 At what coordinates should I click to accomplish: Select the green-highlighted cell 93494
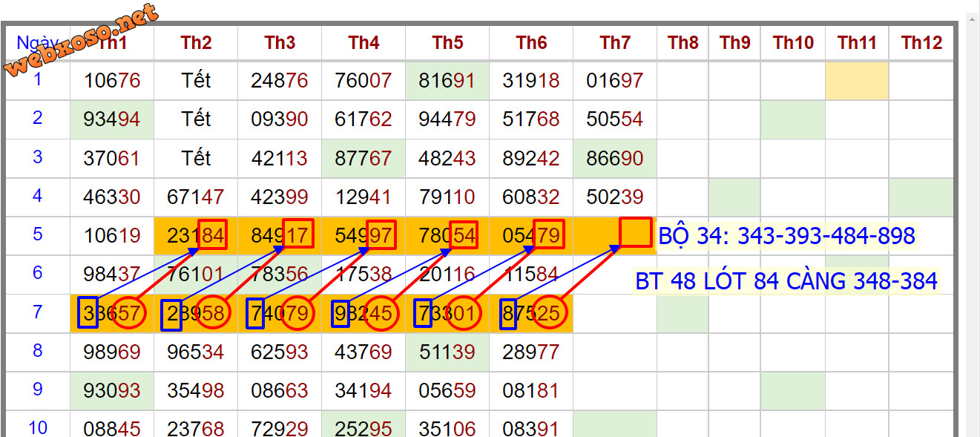(112, 119)
